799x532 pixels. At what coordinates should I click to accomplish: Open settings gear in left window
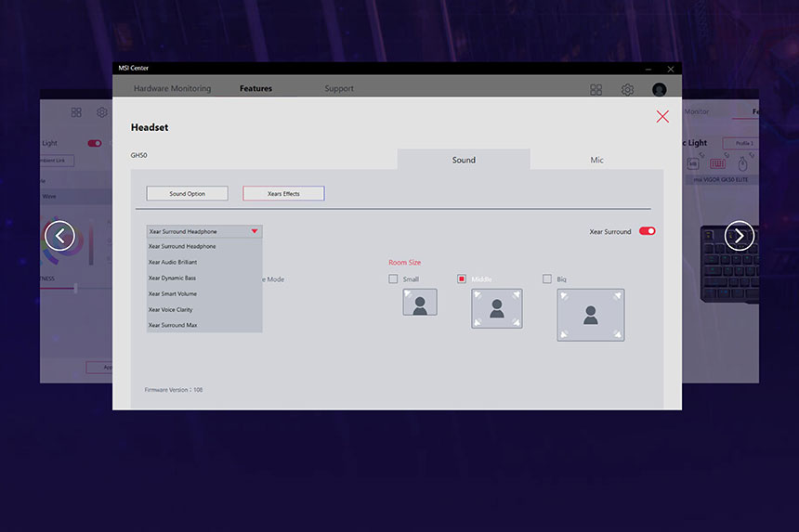(x=102, y=112)
